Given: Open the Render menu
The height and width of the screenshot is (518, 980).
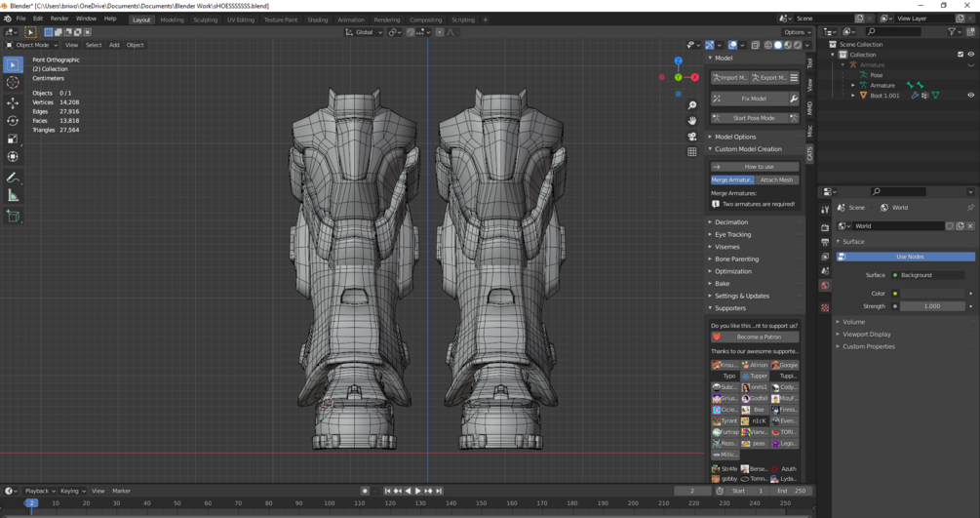Looking at the screenshot, I should coord(59,19).
